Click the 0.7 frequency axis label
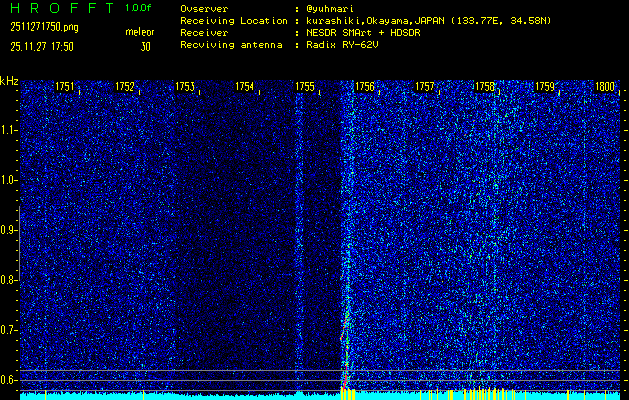 8,330
